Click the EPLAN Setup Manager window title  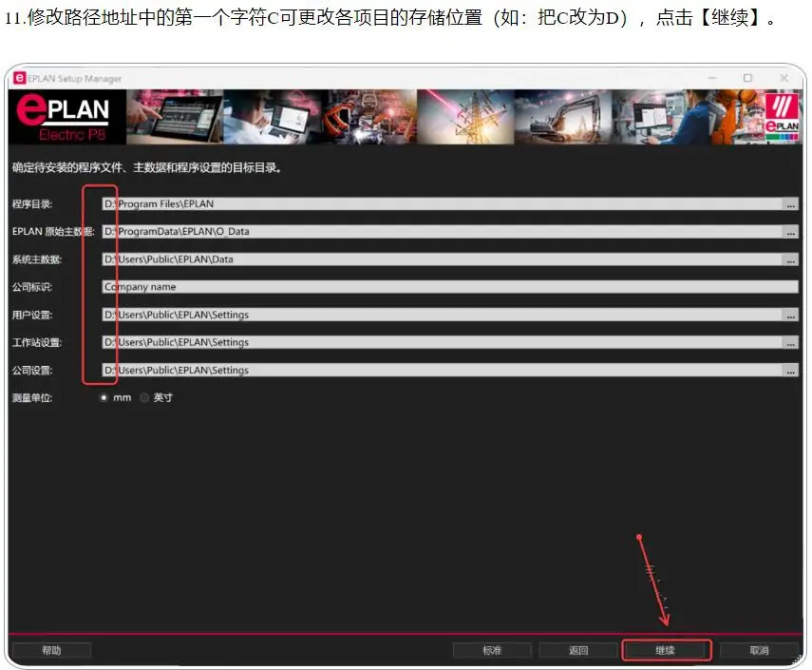(x=75, y=79)
